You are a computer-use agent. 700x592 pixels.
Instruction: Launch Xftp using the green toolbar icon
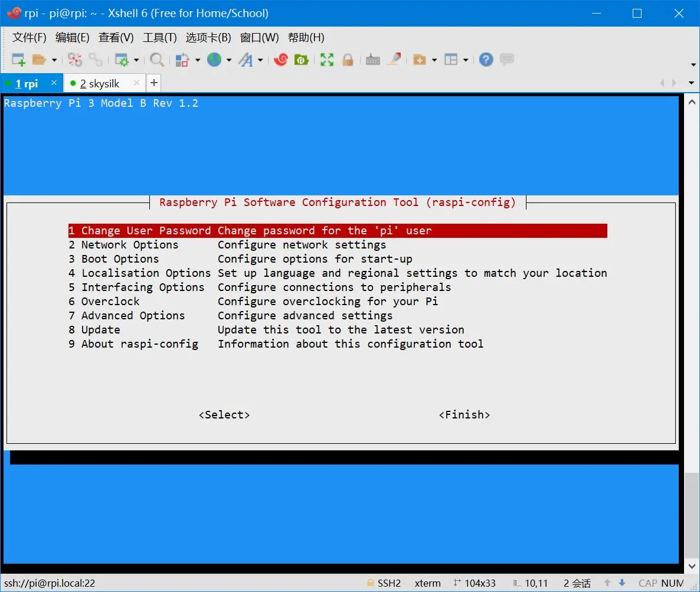(x=302, y=60)
